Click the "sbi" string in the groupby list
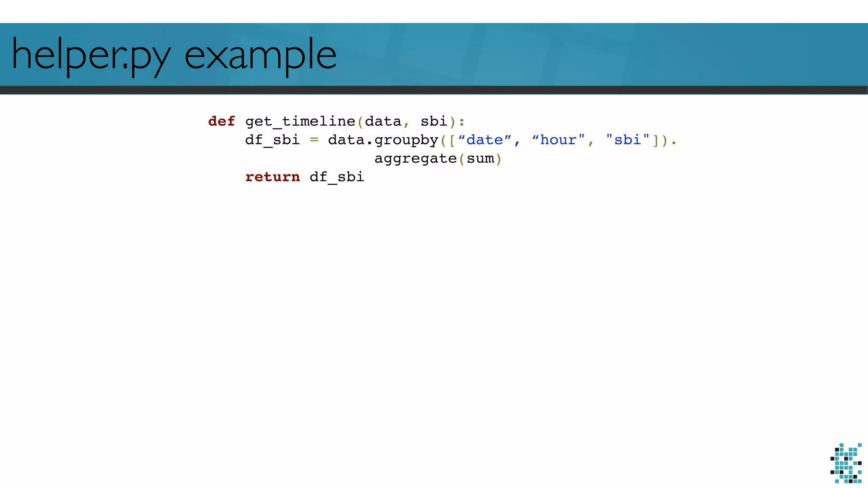This screenshot has width=868, height=488. 628,139
